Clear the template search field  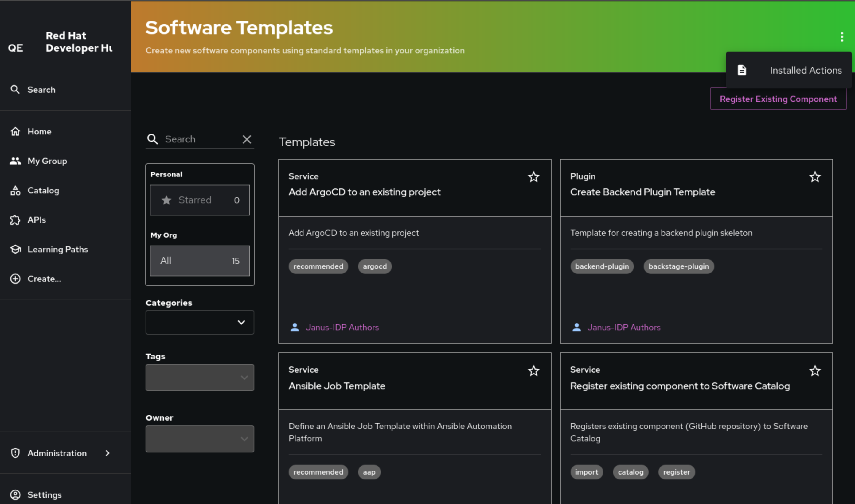pos(247,139)
